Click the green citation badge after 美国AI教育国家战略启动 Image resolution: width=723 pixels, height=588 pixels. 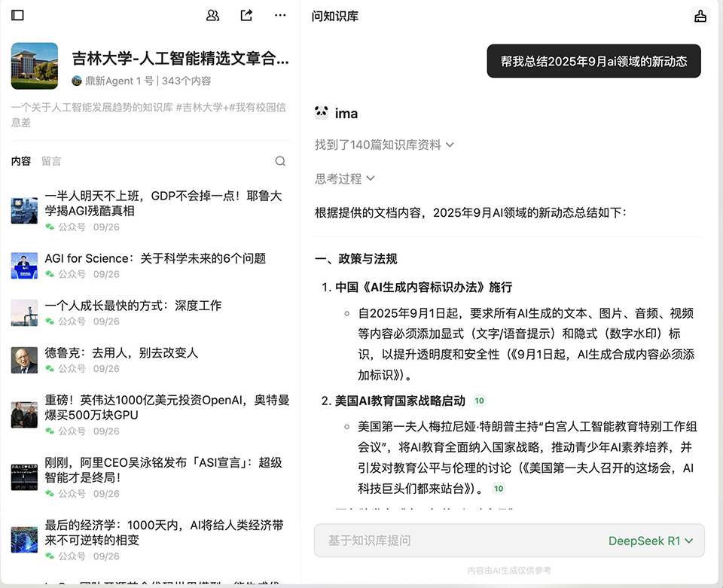click(479, 401)
